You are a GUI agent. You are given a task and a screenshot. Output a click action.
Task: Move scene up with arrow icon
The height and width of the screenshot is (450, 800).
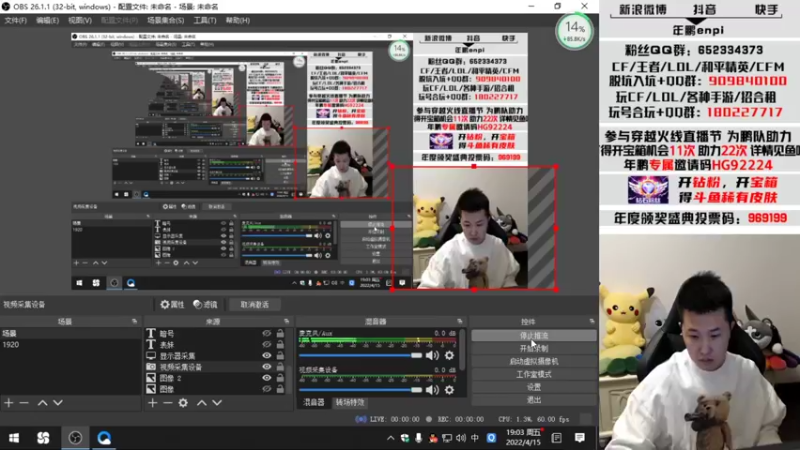(x=42, y=403)
